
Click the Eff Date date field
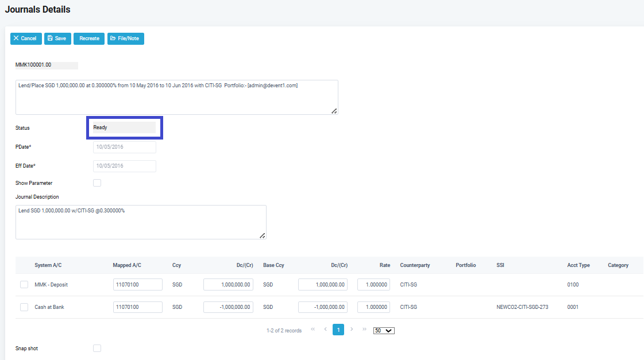(x=124, y=166)
